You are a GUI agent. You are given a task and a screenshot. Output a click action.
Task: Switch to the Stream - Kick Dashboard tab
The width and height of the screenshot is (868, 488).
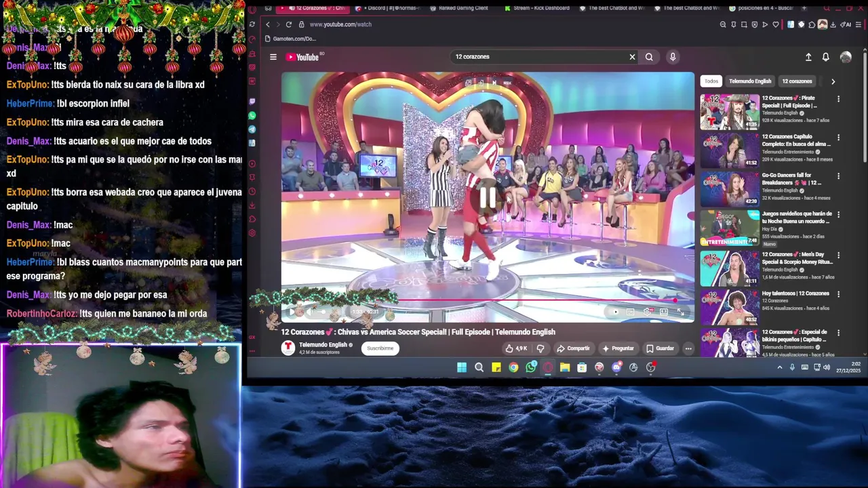point(536,8)
